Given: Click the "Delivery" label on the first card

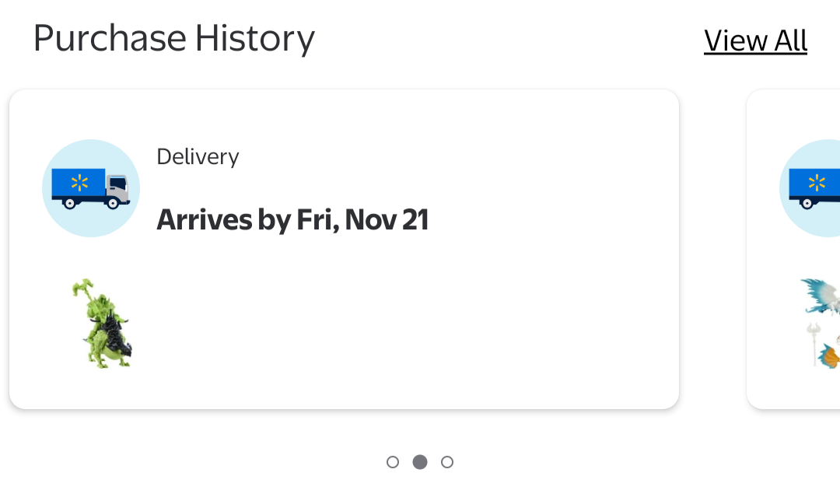Looking at the screenshot, I should tap(198, 157).
